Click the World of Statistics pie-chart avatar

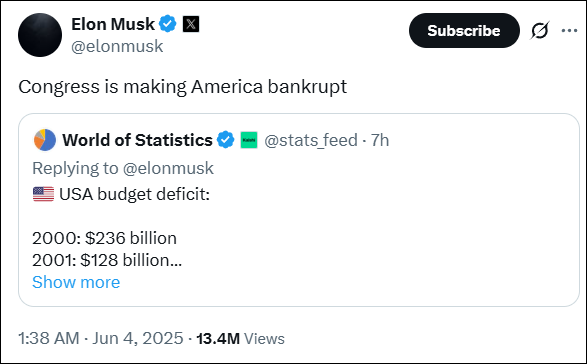[x=45, y=140]
